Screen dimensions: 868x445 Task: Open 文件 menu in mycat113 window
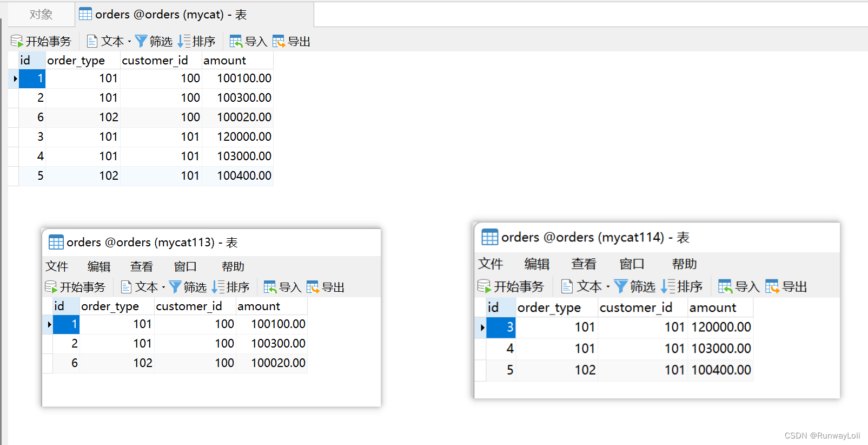tap(57, 266)
